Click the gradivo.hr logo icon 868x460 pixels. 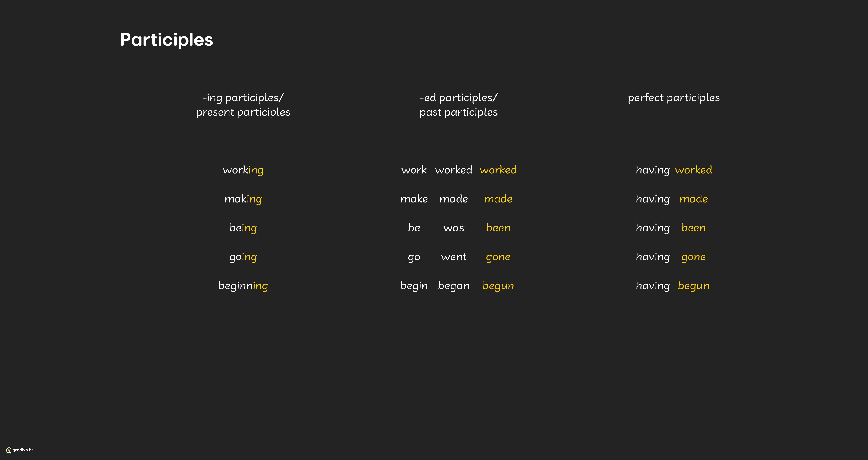tap(9, 450)
